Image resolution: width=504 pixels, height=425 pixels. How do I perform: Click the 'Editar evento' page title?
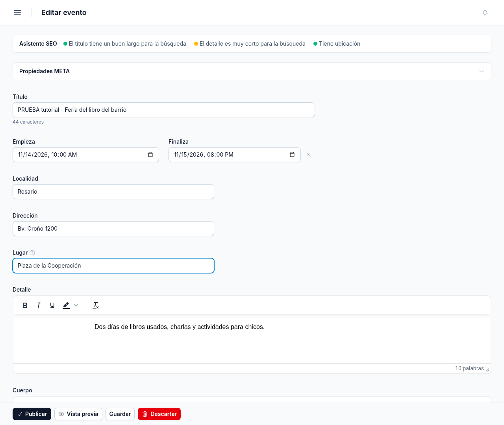[64, 13]
